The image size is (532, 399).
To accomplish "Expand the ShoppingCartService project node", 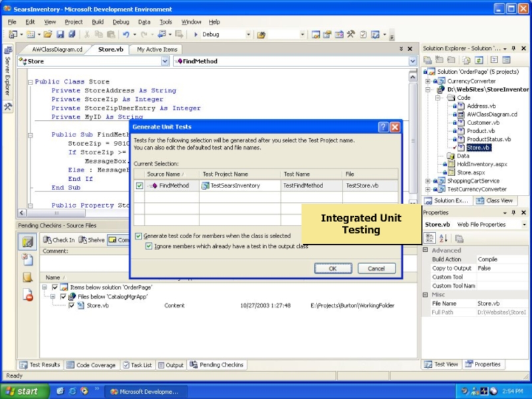I will (428, 181).
